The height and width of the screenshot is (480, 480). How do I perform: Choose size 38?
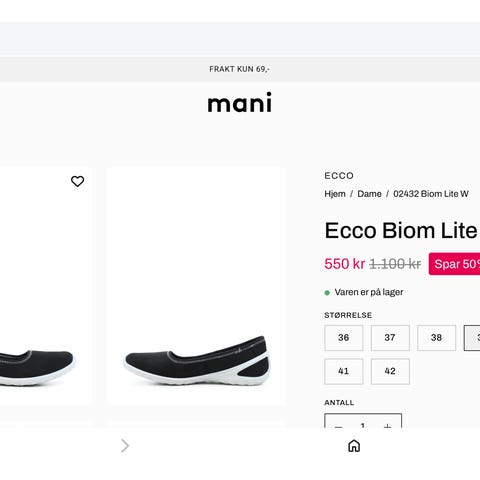coord(436,338)
